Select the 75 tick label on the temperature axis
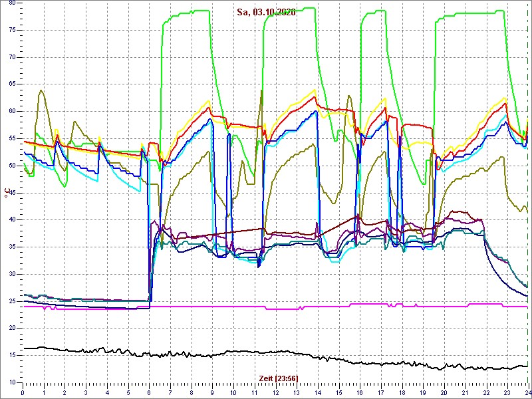The height and width of the screenshot is (399, 532). coord(11,30)
